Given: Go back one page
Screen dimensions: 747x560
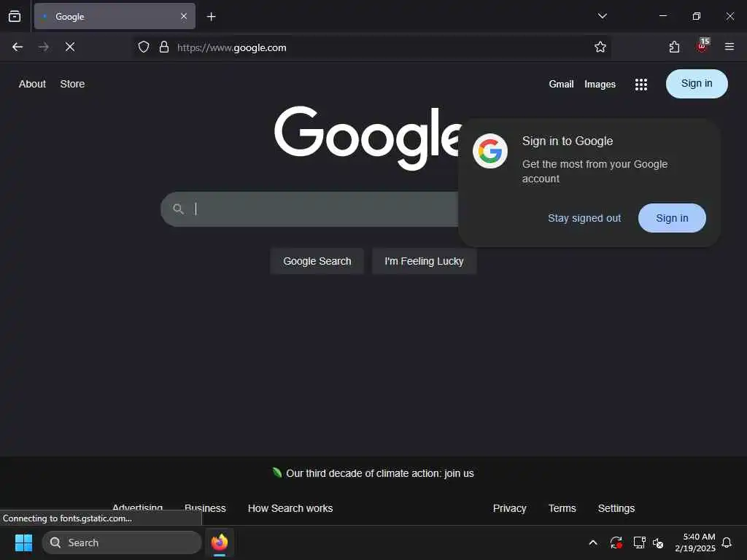Looking at the screenshot, I should (18, 47).
